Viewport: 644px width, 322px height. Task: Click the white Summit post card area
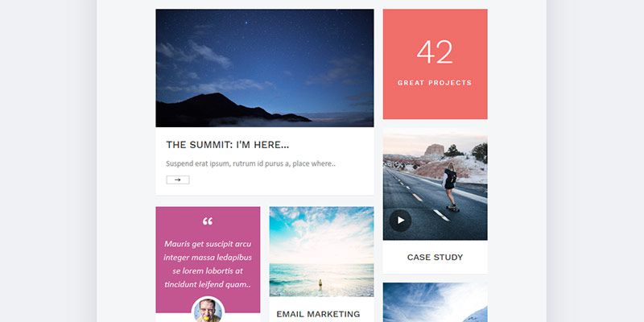[x=265, y=161]
